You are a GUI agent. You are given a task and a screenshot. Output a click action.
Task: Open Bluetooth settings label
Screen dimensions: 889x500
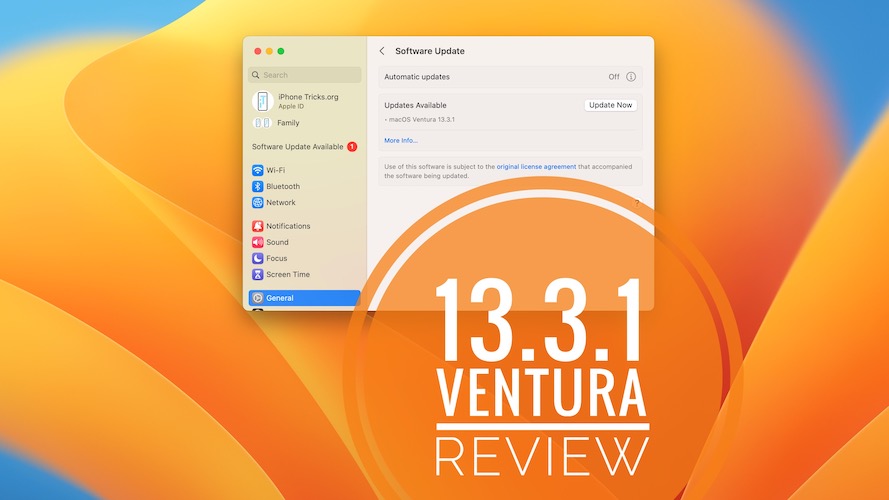coord(283,187)
